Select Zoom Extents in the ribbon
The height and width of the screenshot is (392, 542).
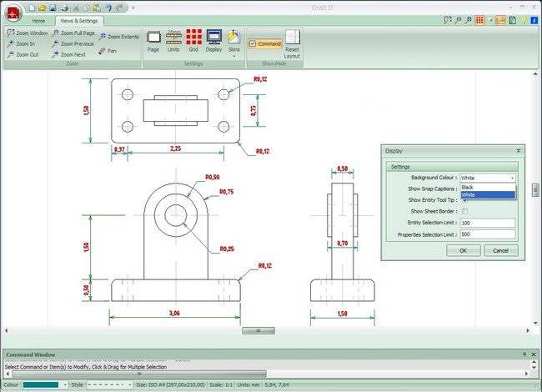pyautogui.click(x=118, y=37)
